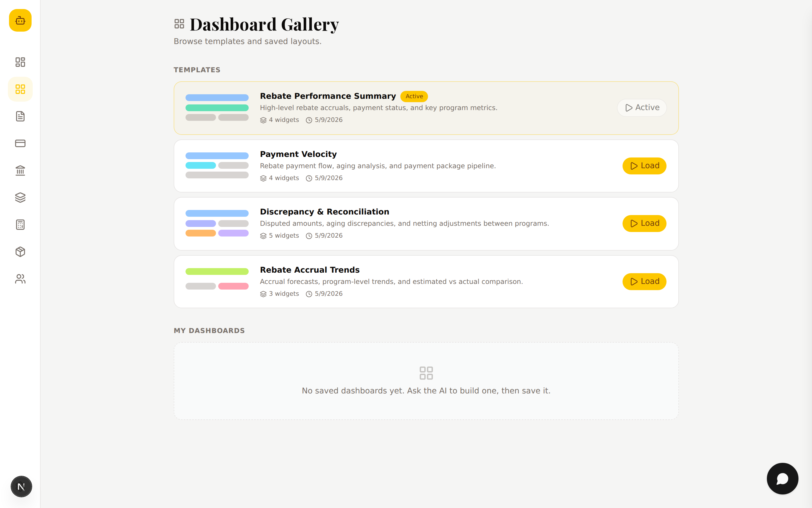This screenshot has height=508, width=812.
Task: Open the chat bubble assistant button
Action: pos(782,479)
